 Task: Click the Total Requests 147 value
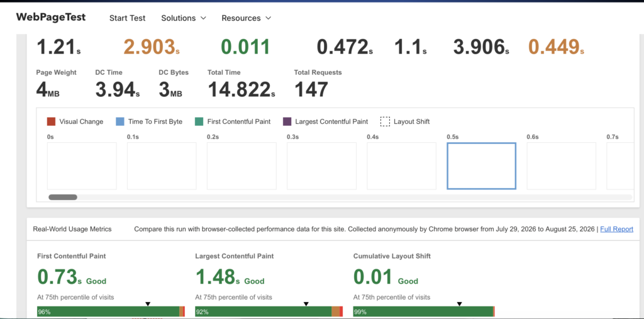tap(311, 89)
